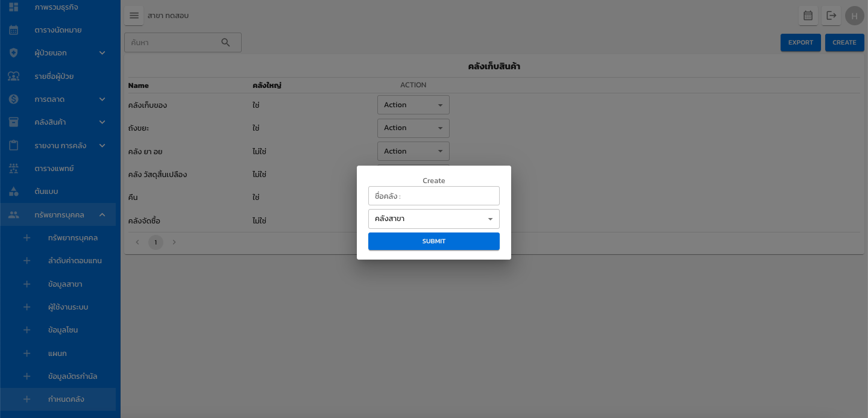
Task: Click คลังใหญ่ column header
Action: (x=267, y=86)
